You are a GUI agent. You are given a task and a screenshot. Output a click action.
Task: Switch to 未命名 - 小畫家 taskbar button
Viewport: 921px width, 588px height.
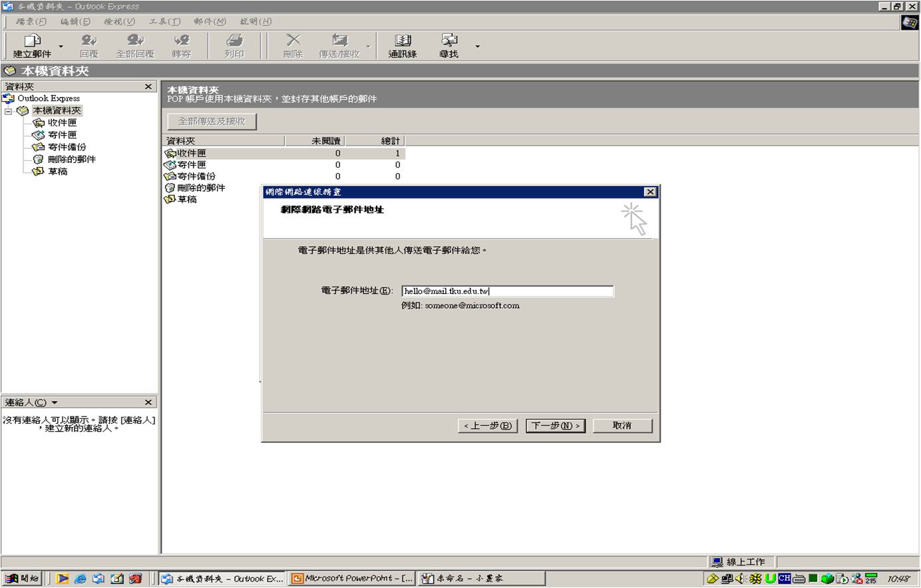482,579
